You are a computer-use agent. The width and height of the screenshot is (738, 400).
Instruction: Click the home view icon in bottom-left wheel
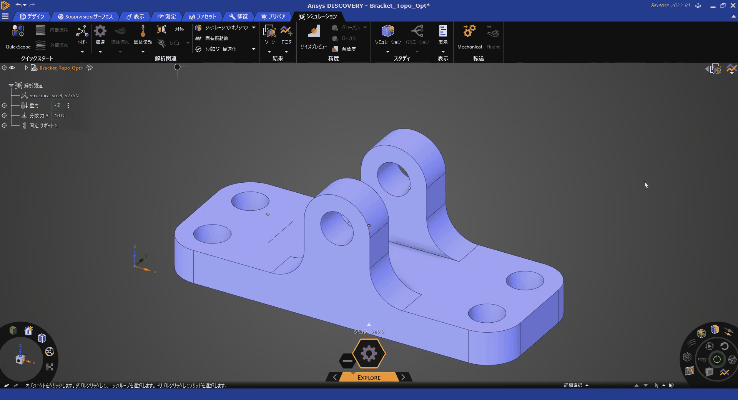29,330
